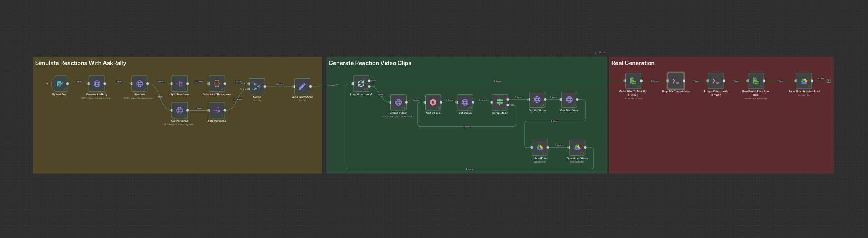Select the Split Personas node
868x238 pixels.
(217, 110)
